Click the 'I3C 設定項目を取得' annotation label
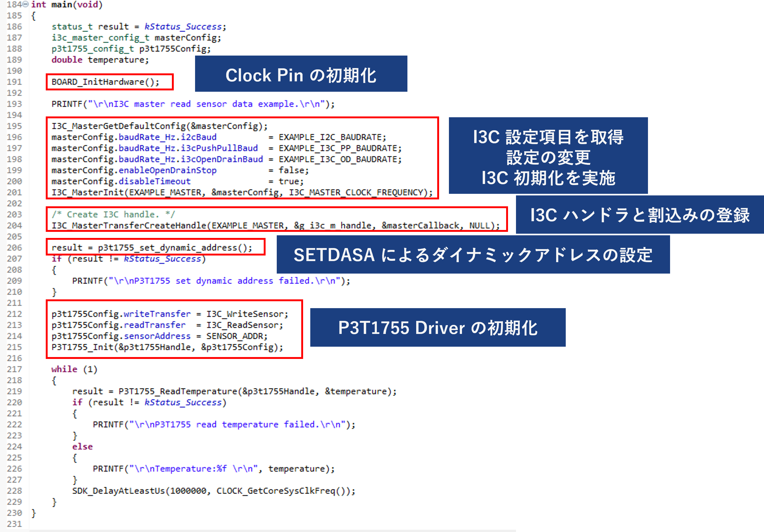This screenshot has height=532, width=764. (x=548, y=137)
